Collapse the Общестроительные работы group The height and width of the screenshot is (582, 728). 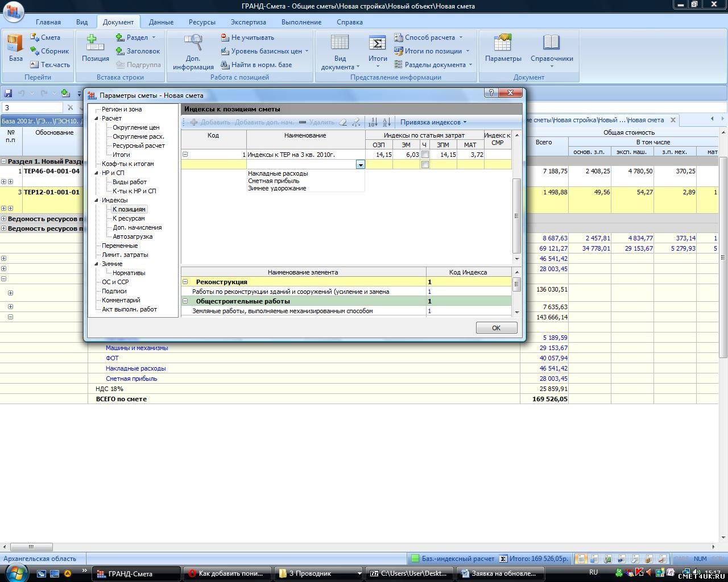point(185,301)
